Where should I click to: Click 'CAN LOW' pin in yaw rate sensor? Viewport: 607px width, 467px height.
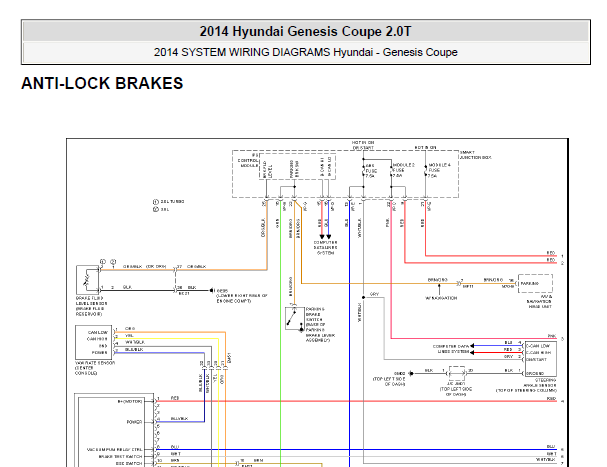[x=98, y=332]
